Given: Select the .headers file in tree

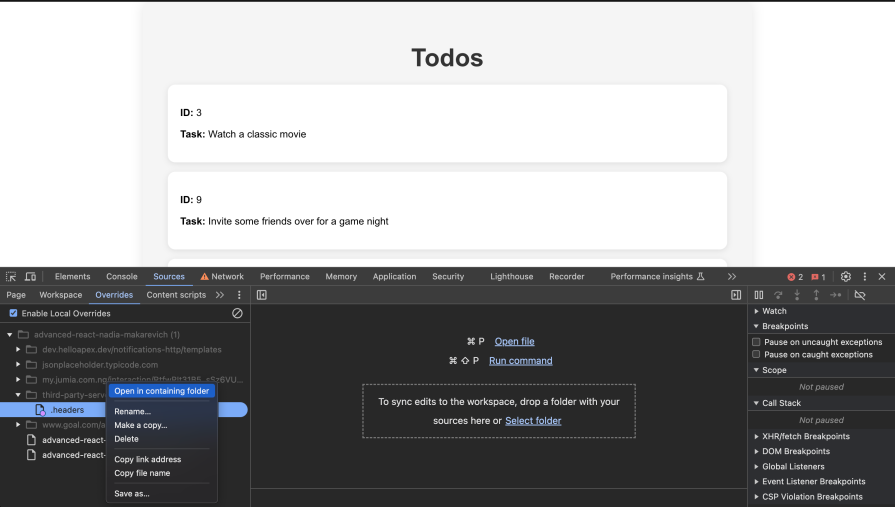Looking at the screenshot, I should click(67, 410).
